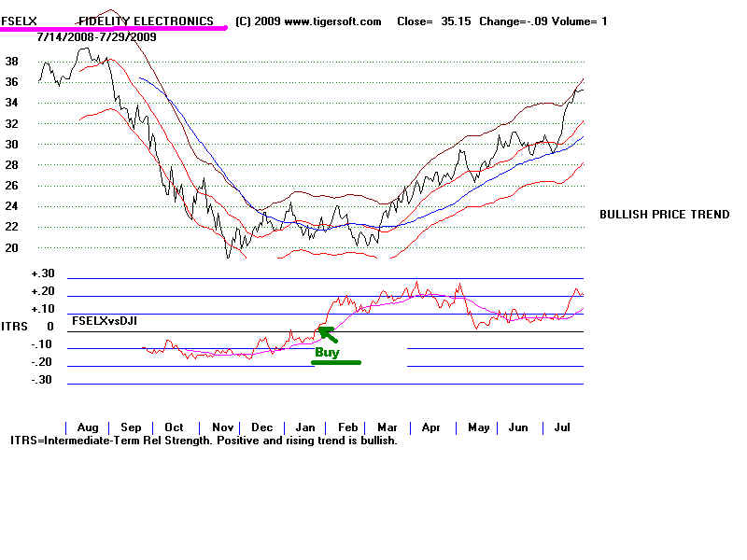Click the green Buy arrow signal

point(327,333)
